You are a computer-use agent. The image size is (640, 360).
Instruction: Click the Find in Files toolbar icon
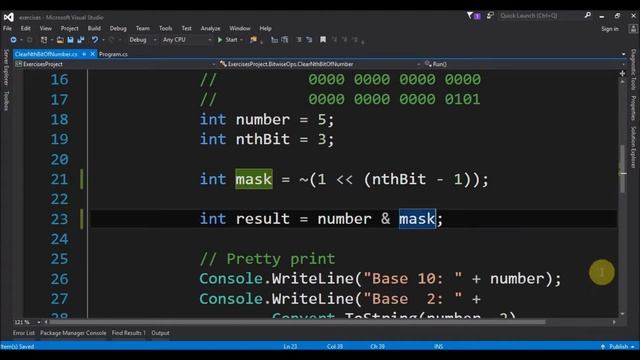(x=253, y=40)
